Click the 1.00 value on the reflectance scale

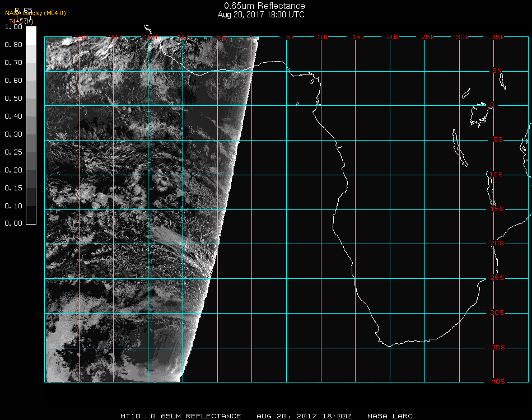(13, 27)
